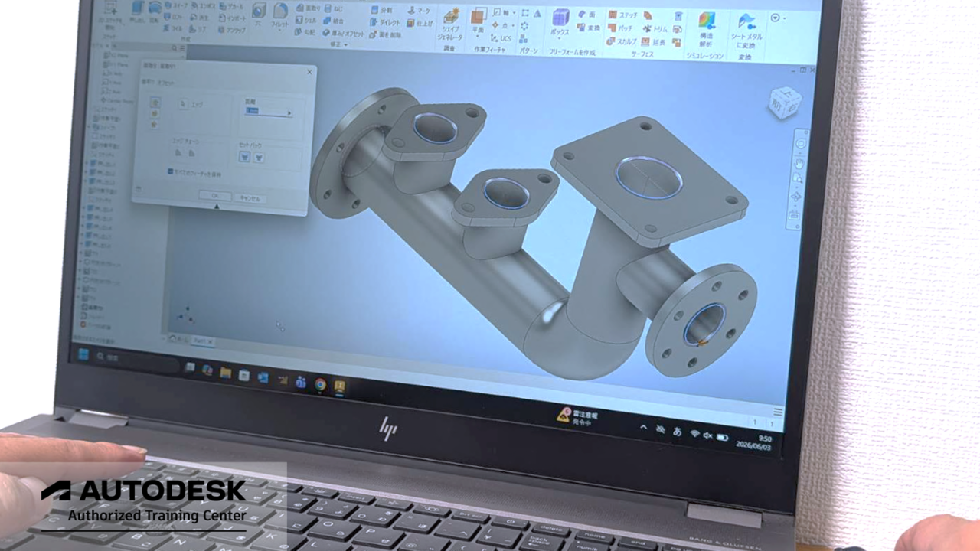Select the Sweep (スイープ) tool

[x=175, y=6]
